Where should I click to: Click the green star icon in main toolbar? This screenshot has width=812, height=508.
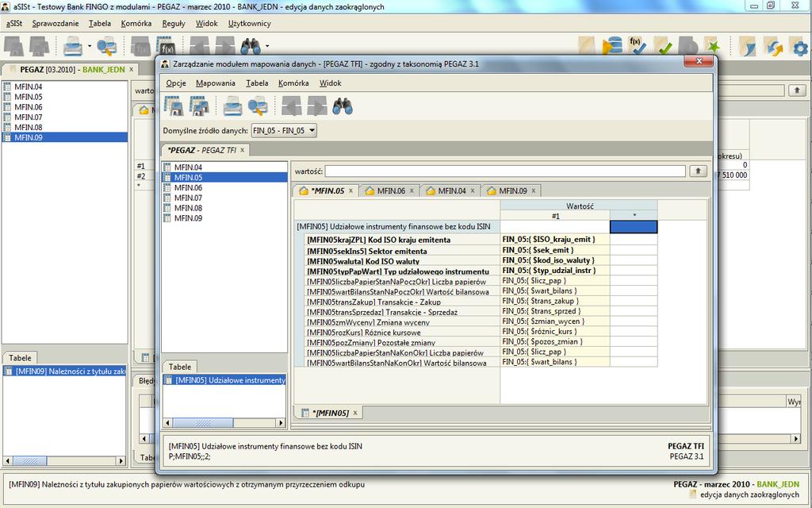pos(714,45)
